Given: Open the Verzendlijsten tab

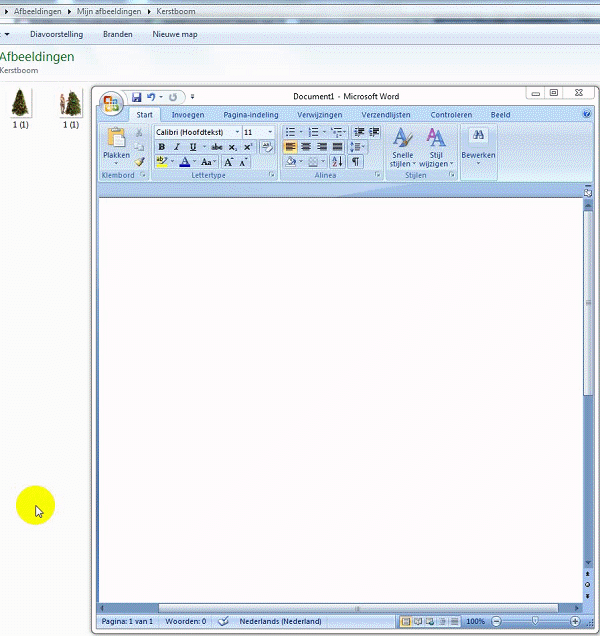Looking at the screenshot, I should [x=386, y=115].
